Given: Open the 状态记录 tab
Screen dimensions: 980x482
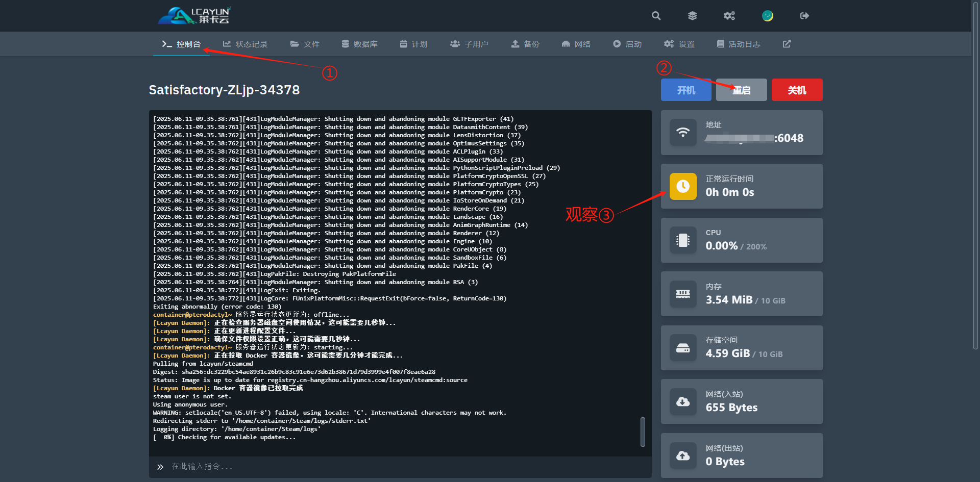Looking at the screenshot, I should 245,44.
